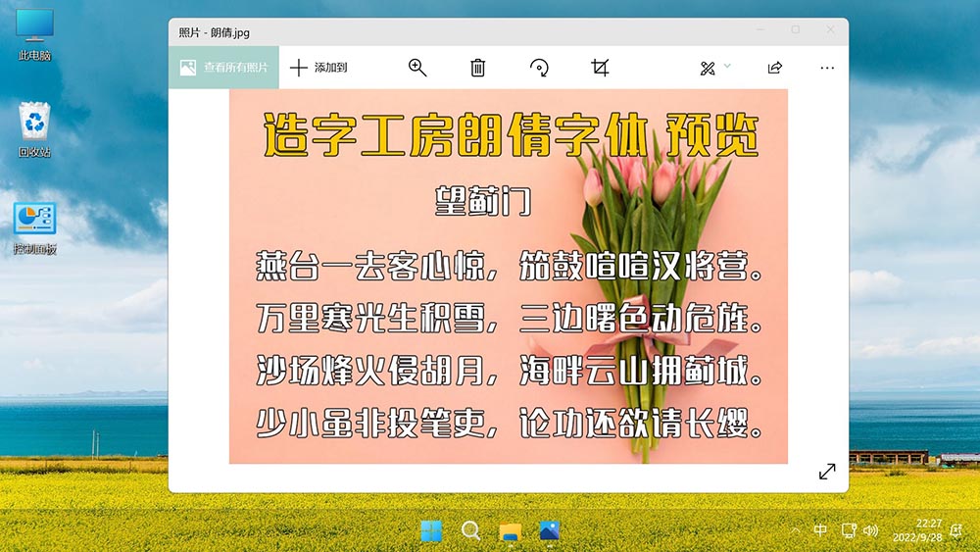Open the three-dot more options menu
Screen dimensions: 980x552
pyautogui.click(x=827, y=68)
